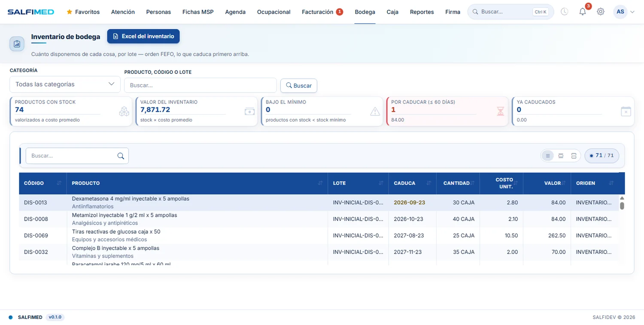Focus the table Buscar... input

coord(77,156)
